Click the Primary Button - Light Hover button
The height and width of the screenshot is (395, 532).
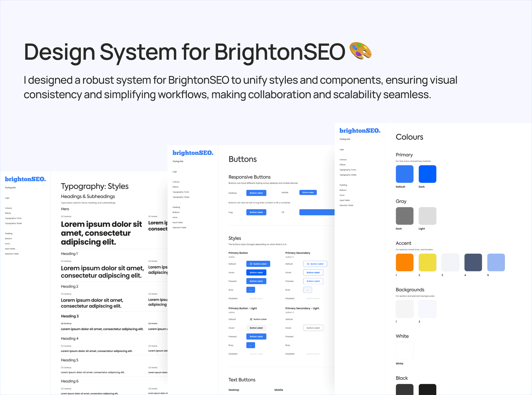(x=256, y=328)
